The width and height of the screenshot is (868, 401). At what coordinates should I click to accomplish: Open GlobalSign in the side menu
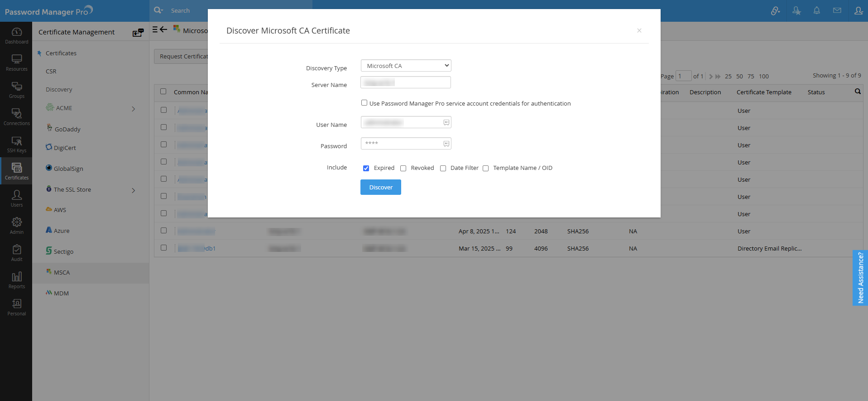coord(68,169)
